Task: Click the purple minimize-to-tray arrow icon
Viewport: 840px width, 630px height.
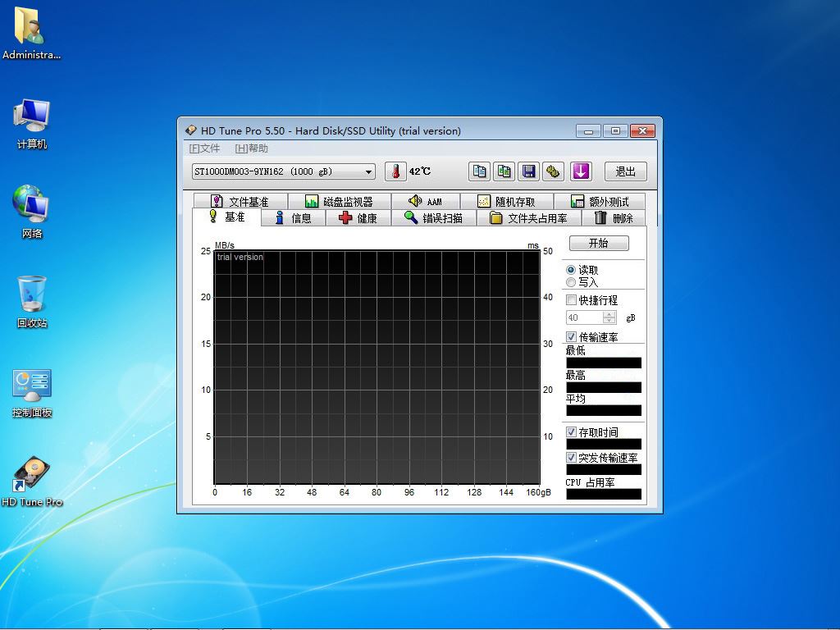Action: pyautogui.click(x=582, y=171)
